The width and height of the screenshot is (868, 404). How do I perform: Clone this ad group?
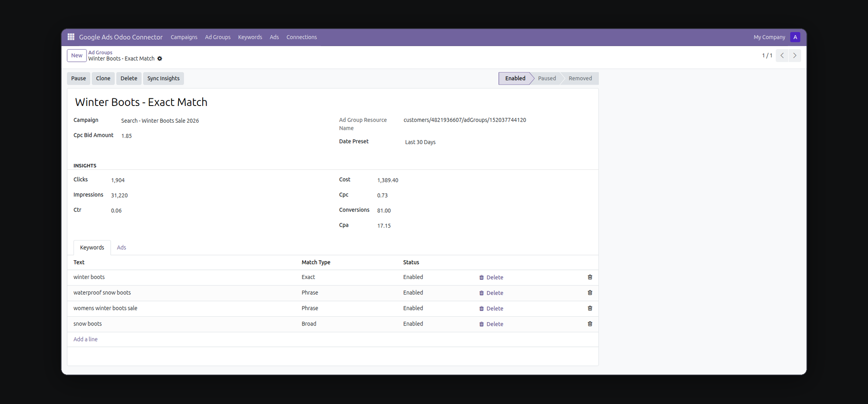point(103,78)
